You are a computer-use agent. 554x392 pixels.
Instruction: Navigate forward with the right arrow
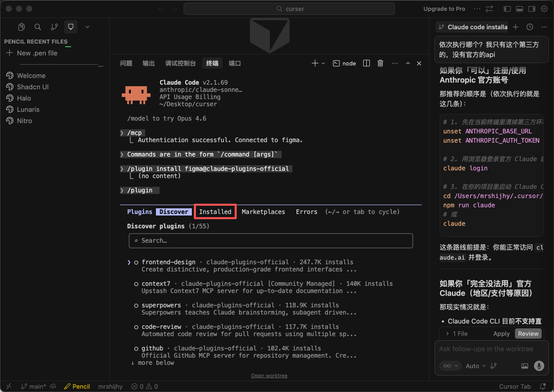173,9
